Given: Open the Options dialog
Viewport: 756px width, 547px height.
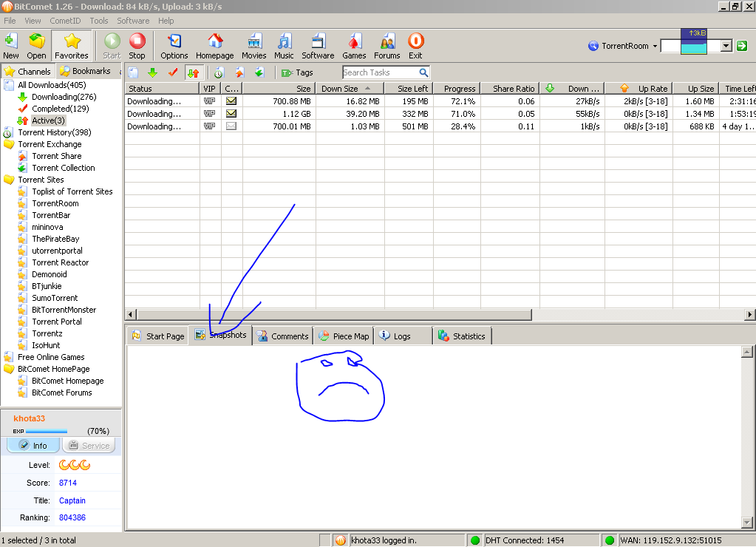Looking at the screenshot, I should 174,46.
